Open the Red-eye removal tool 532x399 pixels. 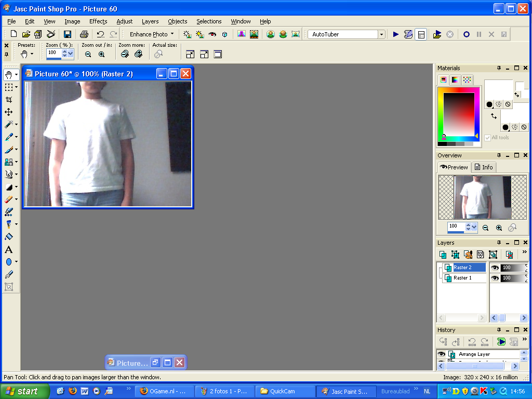(212, 34)
